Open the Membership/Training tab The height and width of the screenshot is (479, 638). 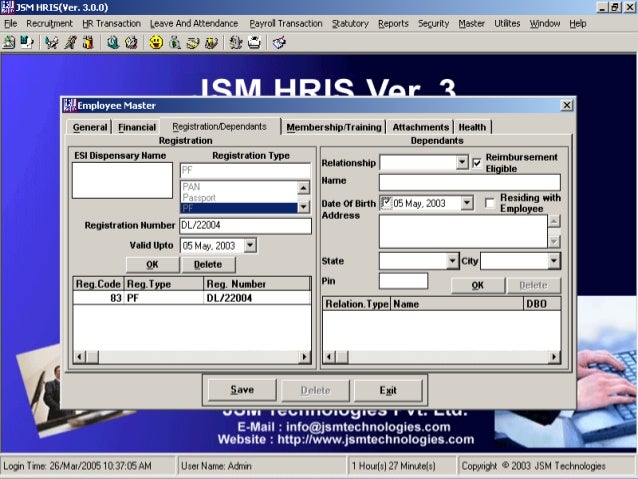point(334,127)
